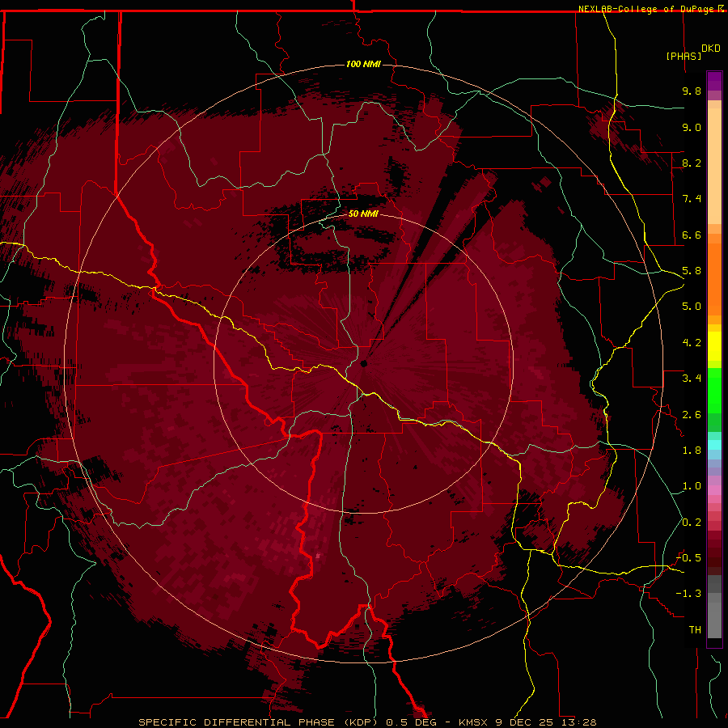Click the 1.8 value on the color scale
The image size is (728, 728).
click(692, 451)
